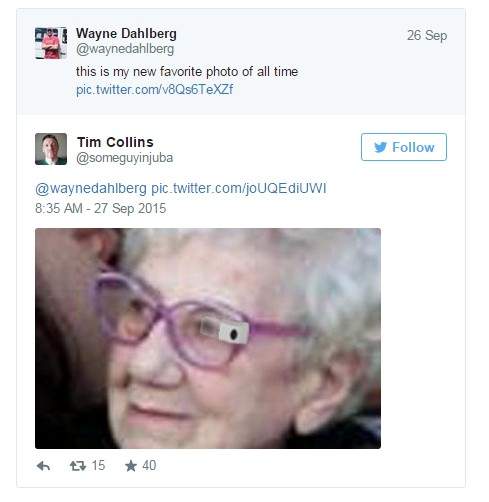Image resolution: width=489 pixels, height=502 pixels.
Task: Click the tweet text about the favorite photo
Action: [x=187, y=71]
